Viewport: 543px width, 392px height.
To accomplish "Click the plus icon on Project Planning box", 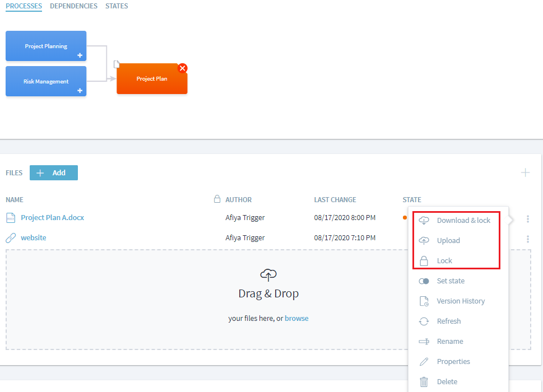I will click(80, 55).
